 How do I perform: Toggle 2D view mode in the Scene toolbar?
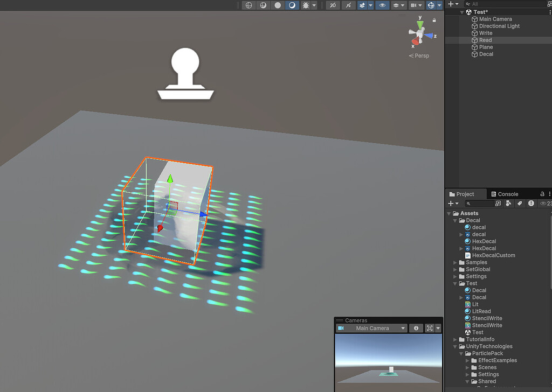333,5
